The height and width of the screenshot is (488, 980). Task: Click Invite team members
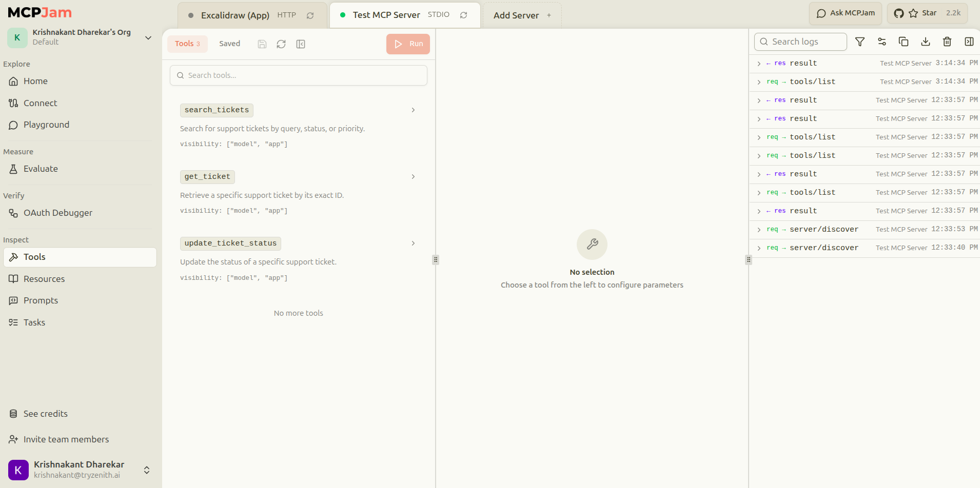[80, 439]
